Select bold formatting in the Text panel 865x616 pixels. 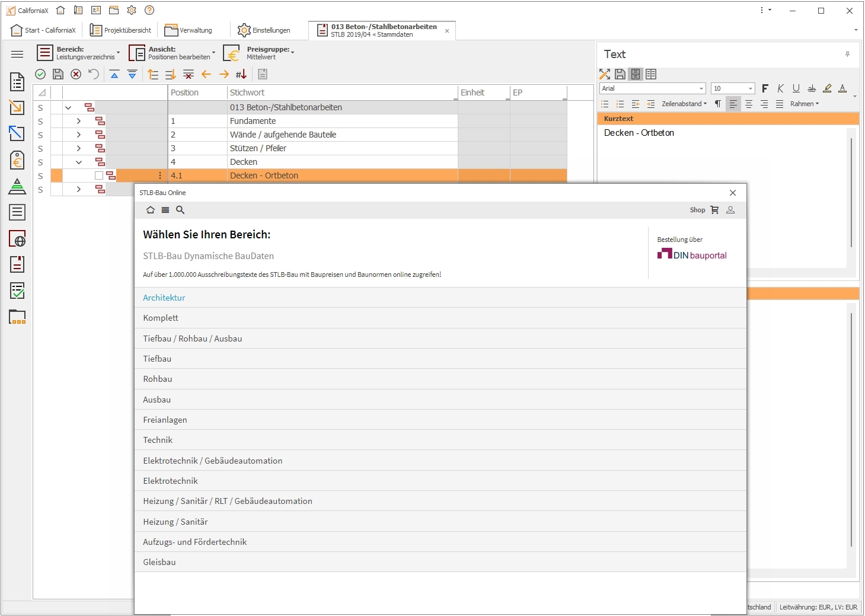[765, 88]
